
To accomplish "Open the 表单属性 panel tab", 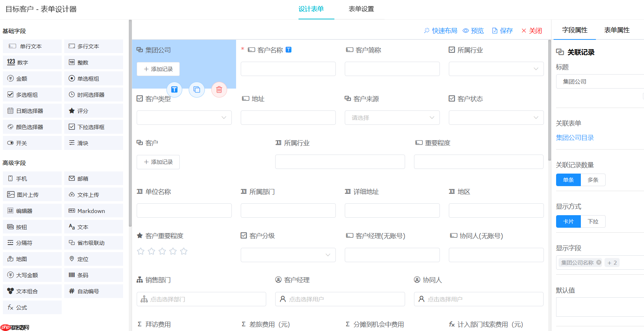I will [x=617, y=30].
